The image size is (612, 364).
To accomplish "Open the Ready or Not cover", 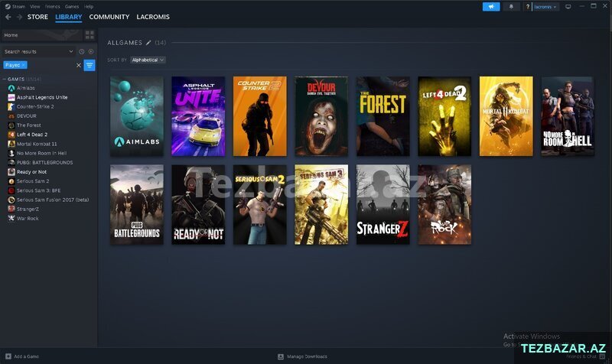I will (198, 205).
